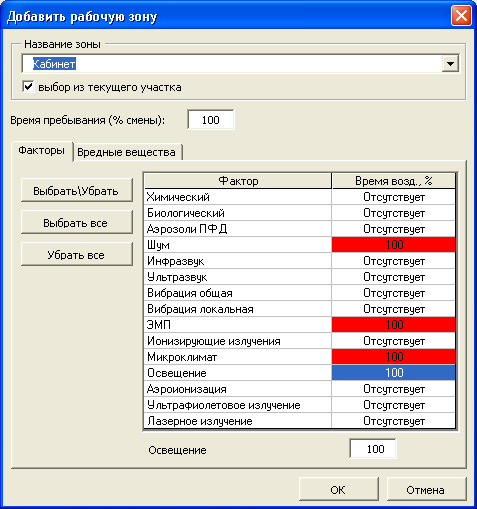The image size is (477, 509).
Task: Click the Убрать все button
Action: coord(76,255)
